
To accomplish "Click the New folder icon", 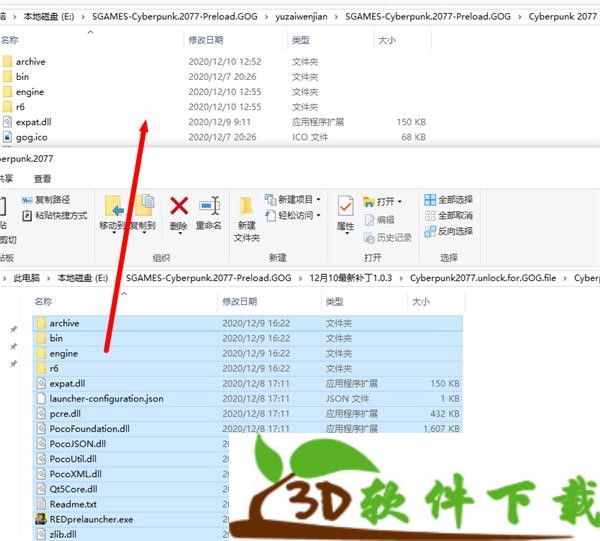I will 246,206.
